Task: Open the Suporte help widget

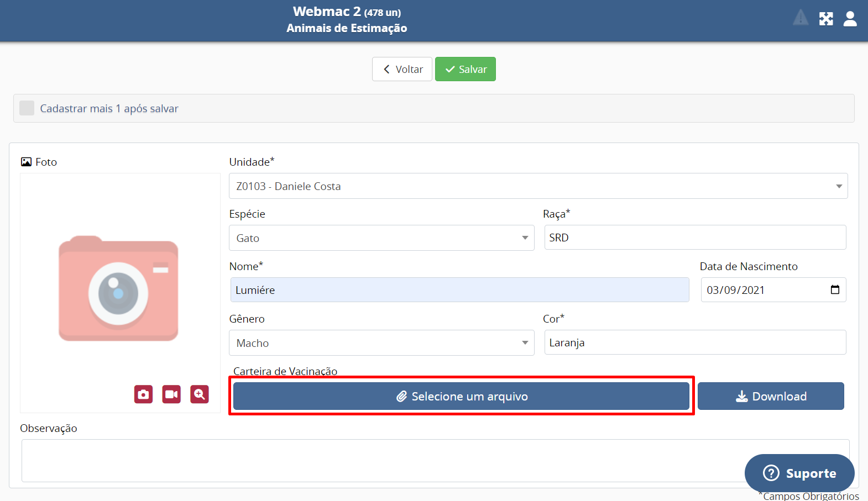Action: coord(799,473)
